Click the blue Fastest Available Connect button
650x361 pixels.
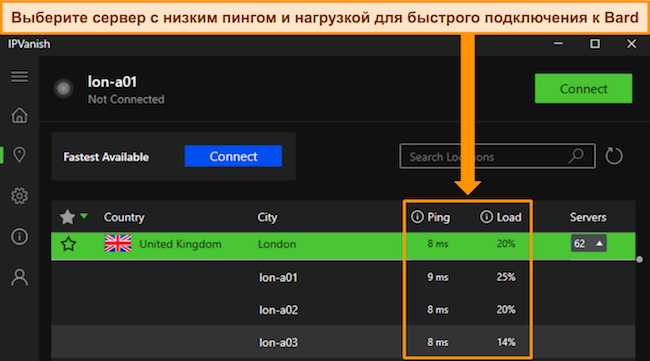pyautogui.click(x=233, y=156)
